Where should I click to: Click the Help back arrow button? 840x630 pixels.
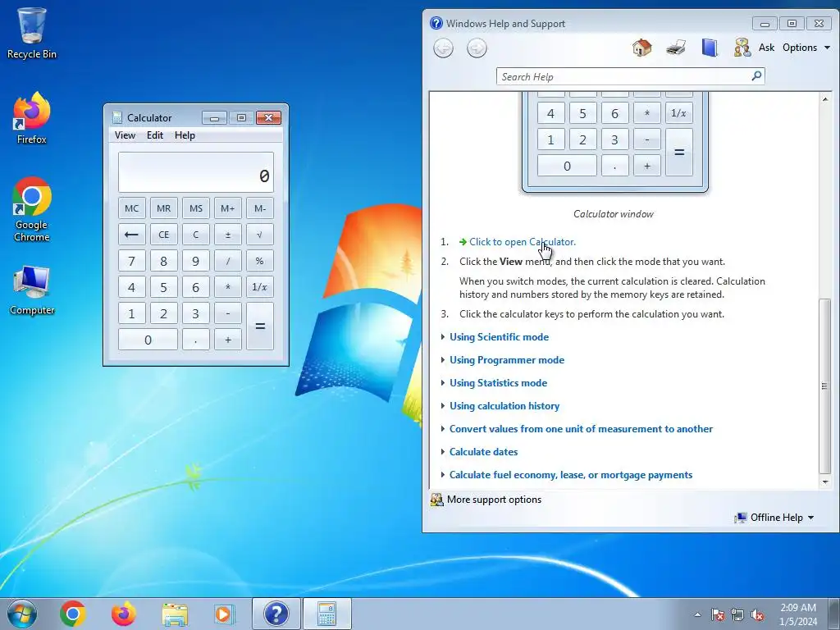pyautogui.click(x=443, y=48)
